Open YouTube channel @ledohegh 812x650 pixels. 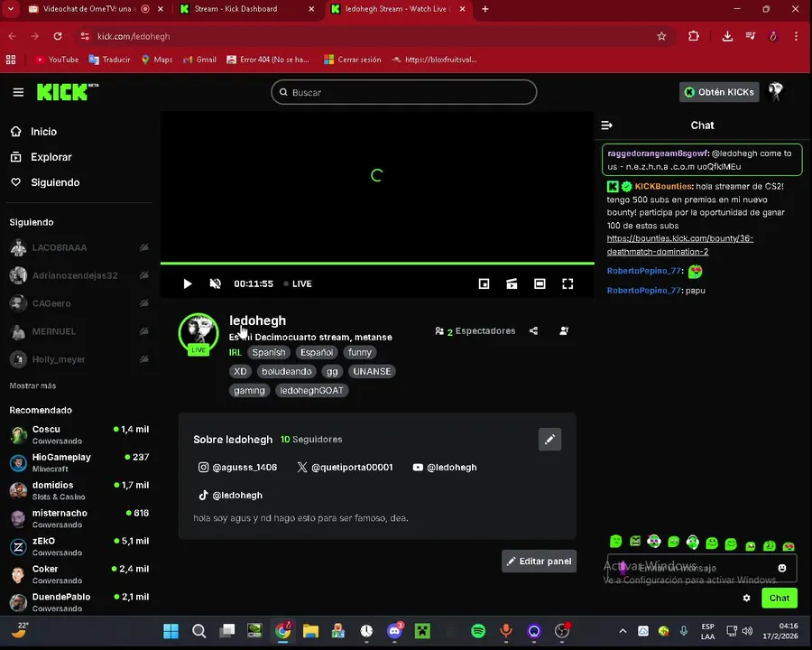444,467
